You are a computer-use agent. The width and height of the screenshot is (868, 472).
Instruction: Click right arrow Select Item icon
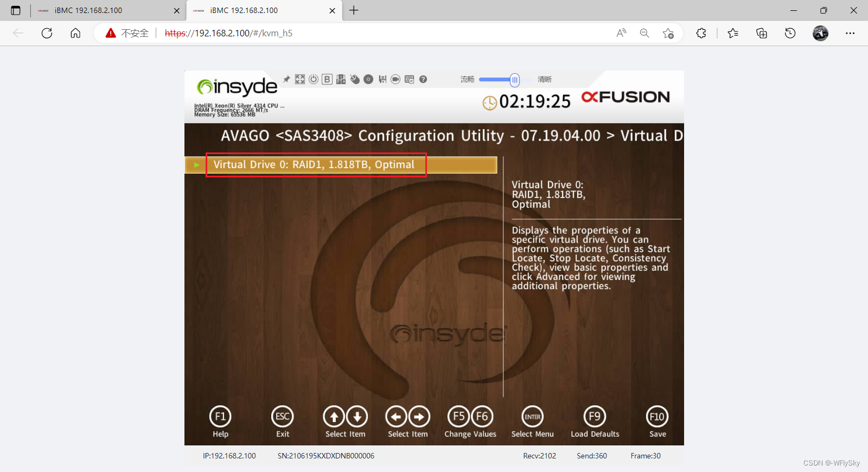(419, 417)
